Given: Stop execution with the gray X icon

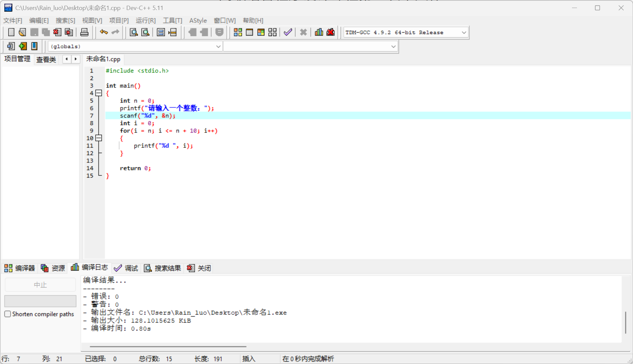Looking at the screenshot, I should (303, 32).
